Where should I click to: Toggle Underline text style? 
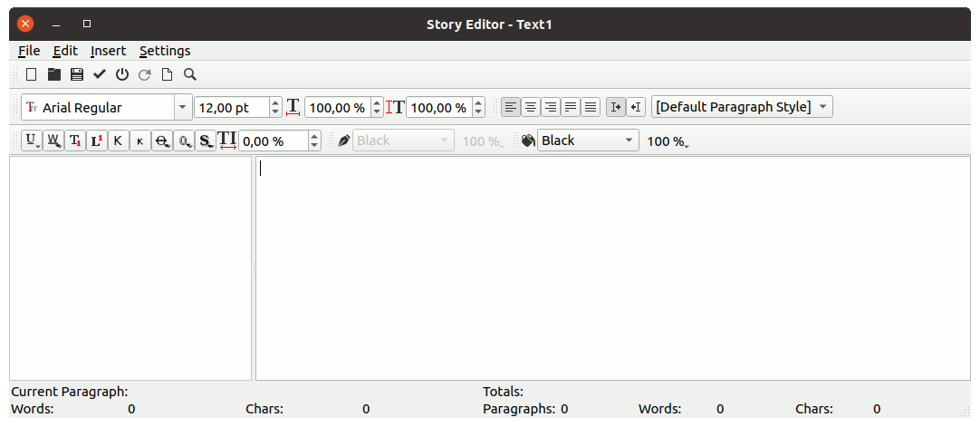32,141
